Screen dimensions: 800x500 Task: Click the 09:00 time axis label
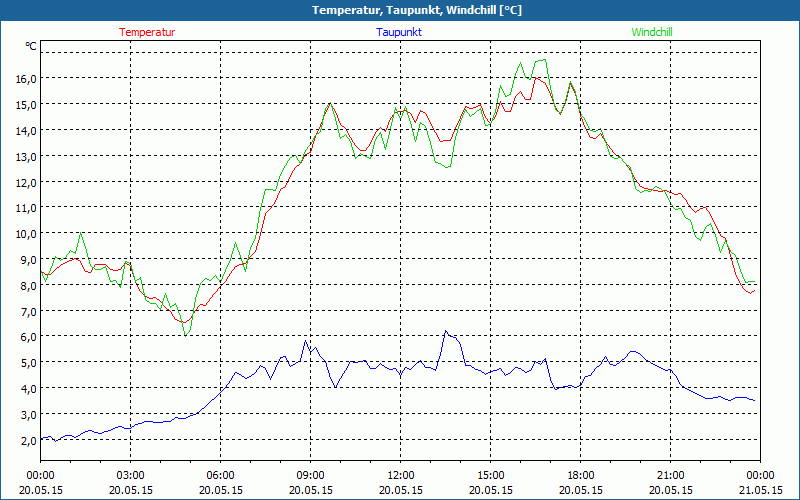[310, 476]
